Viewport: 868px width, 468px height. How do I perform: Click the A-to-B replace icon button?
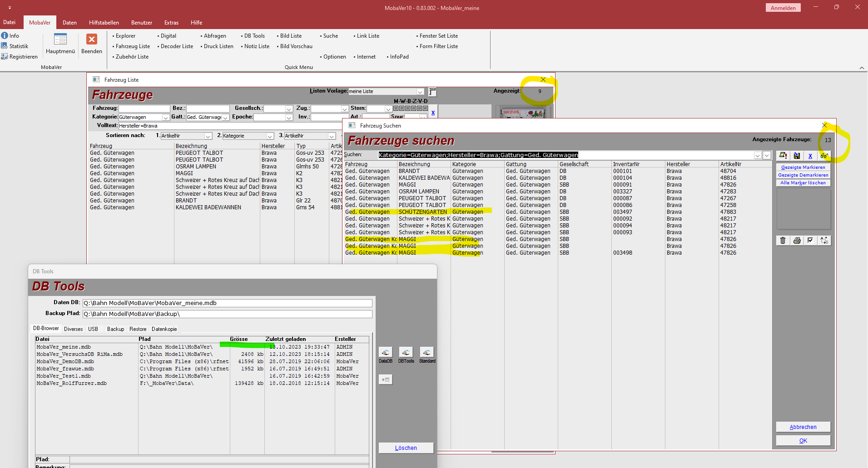[824, 240]
